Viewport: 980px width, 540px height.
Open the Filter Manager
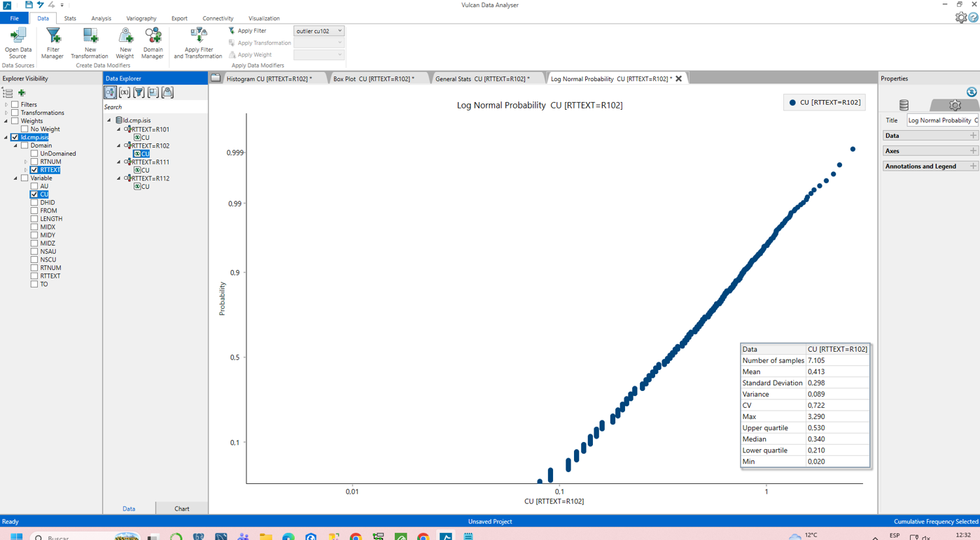tap(52, 43)
